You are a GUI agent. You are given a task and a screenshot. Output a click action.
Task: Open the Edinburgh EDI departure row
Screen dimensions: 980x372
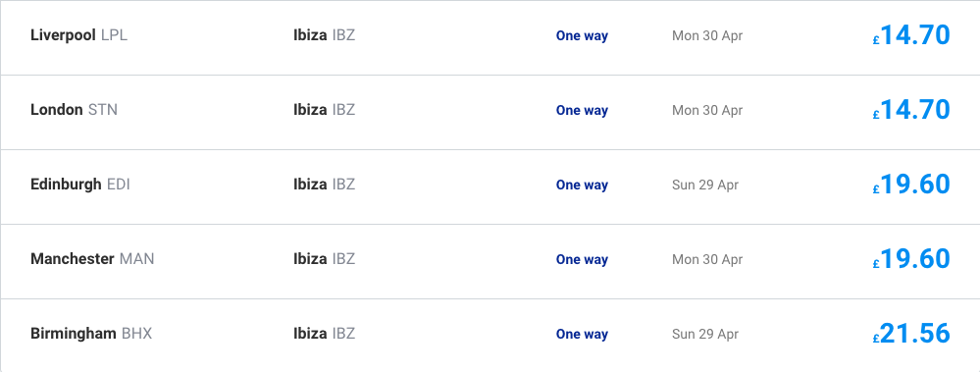coord(490,186)
